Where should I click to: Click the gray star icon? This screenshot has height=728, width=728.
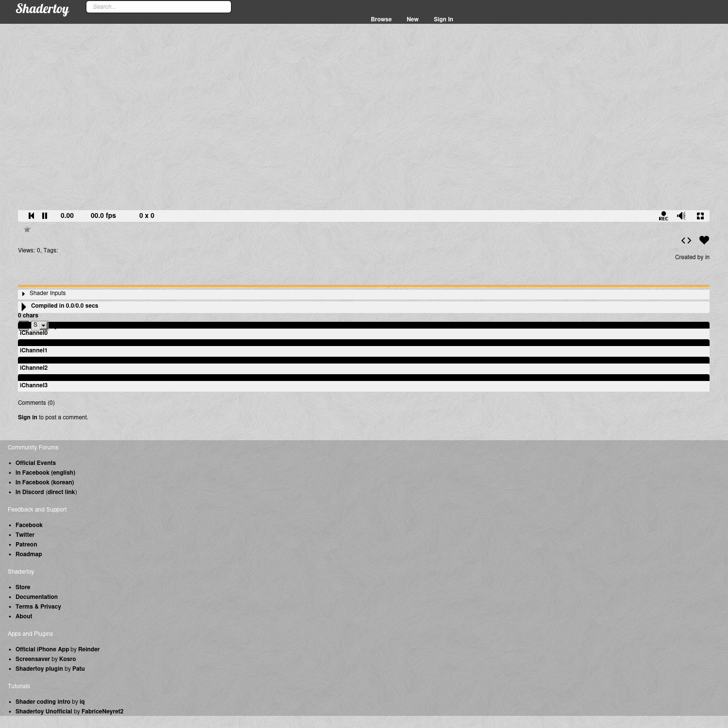27,230
